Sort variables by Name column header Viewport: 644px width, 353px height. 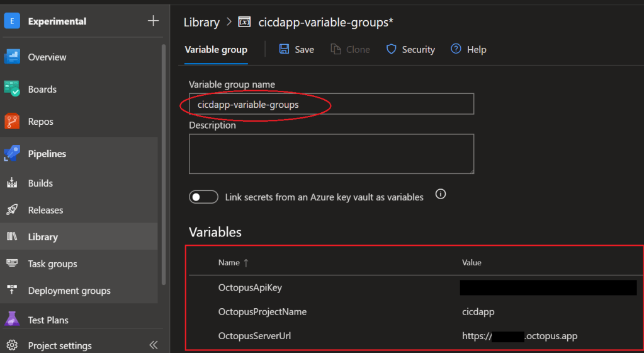[229, 262]
